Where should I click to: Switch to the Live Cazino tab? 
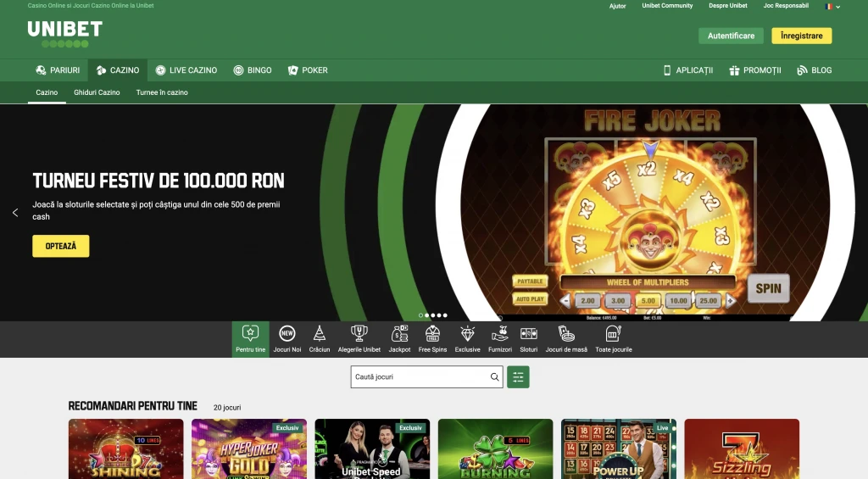186,70
